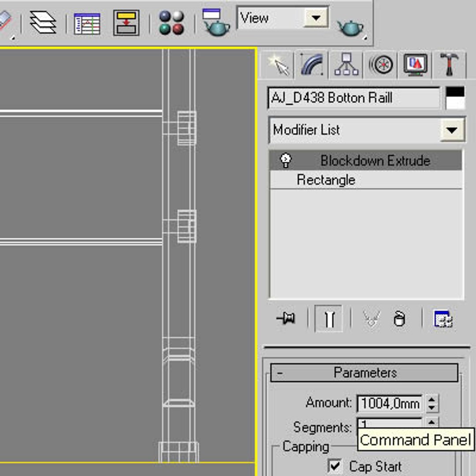Click the Quick Render teapot button
The image size is (476, 476).
(x=352, y=29)
